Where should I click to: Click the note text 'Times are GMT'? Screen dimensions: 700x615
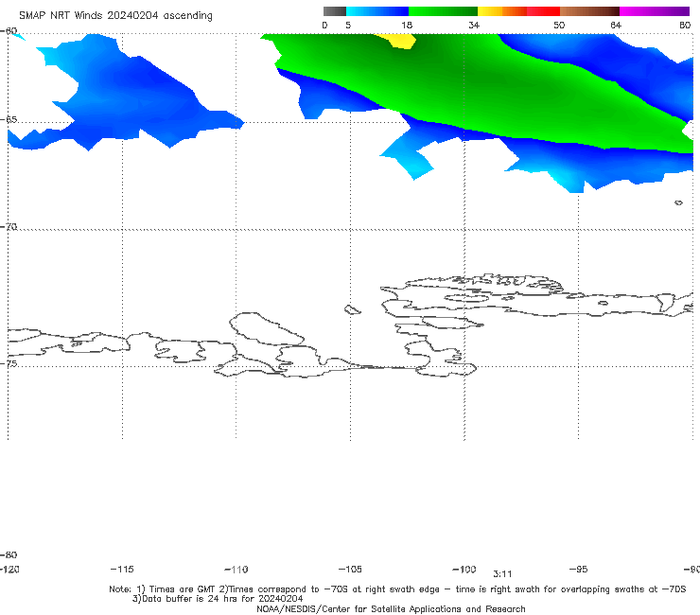183,589
